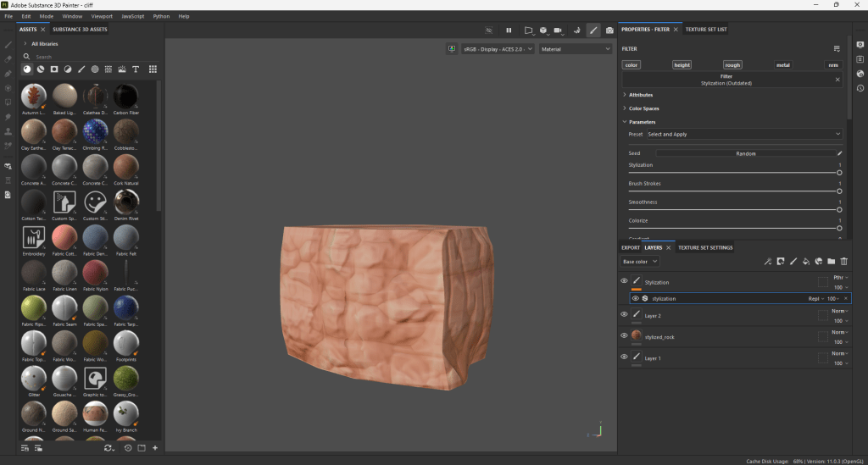The image size is (868, 465).
Task: Click the Filter Stylization (Outdated) button
Action: point(726,80)
